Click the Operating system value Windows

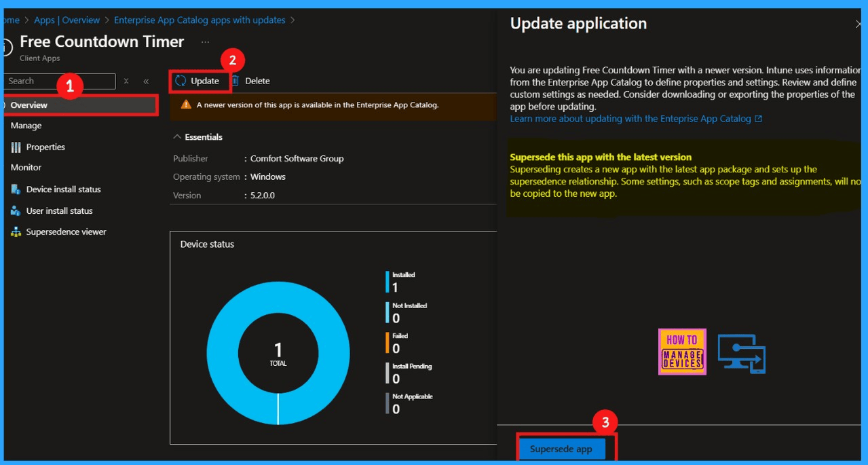[268, 177]
